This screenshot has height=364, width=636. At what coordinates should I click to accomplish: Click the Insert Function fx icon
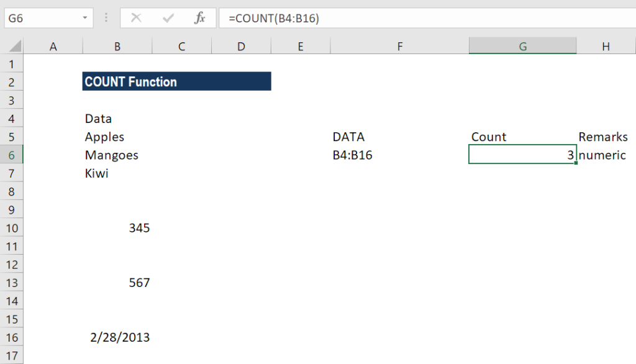(199, 18)
